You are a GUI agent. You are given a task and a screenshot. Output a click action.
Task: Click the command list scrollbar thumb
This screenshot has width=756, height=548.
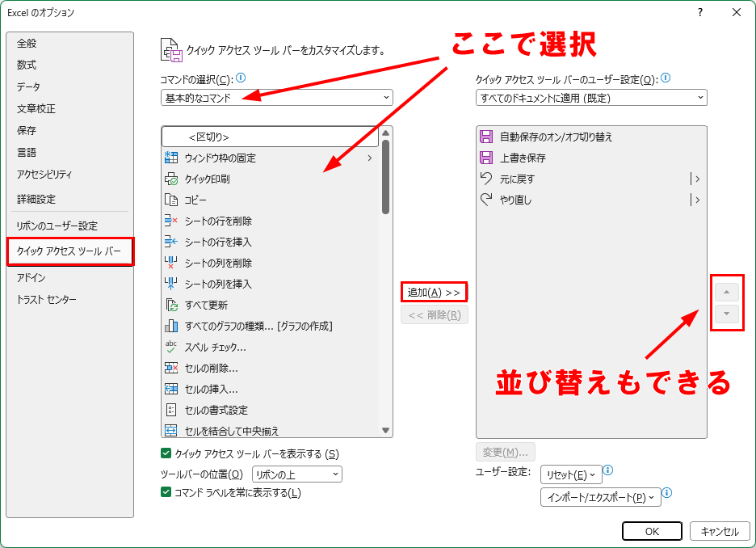click(x=385, y=176)
